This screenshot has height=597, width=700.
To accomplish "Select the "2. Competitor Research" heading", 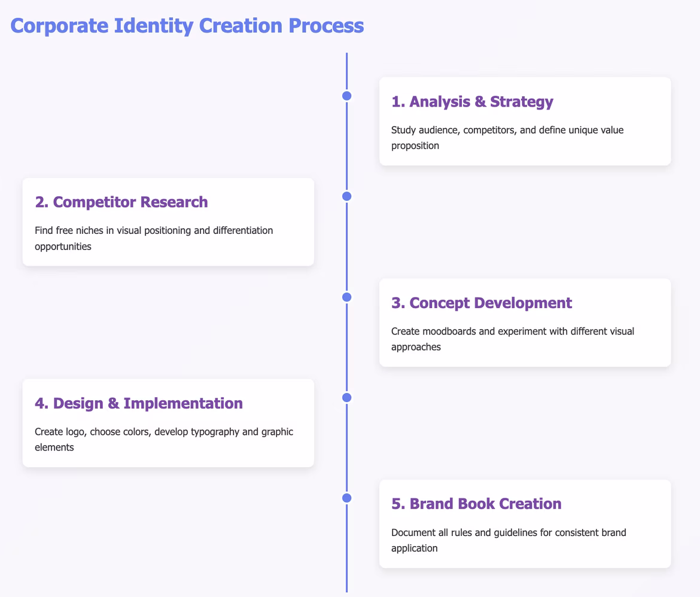I will coord(121,202).
